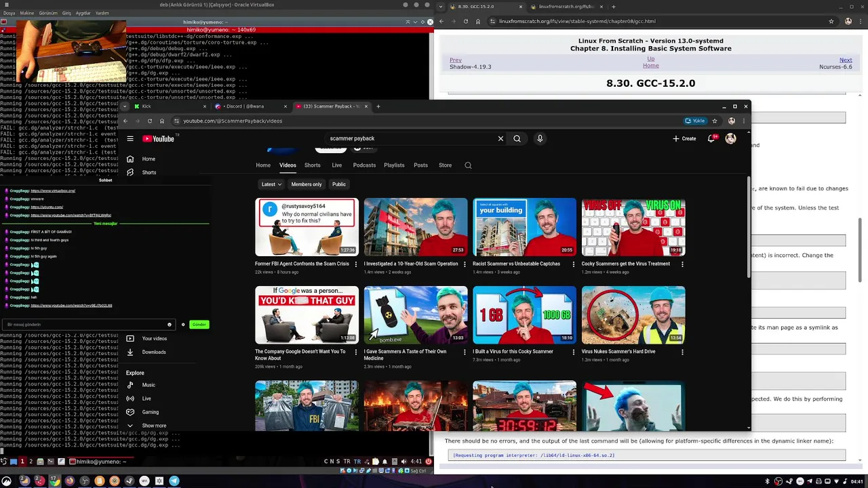The image size is (868, 488).
Task: Click the green Gönder chat button
Action: 199,325
